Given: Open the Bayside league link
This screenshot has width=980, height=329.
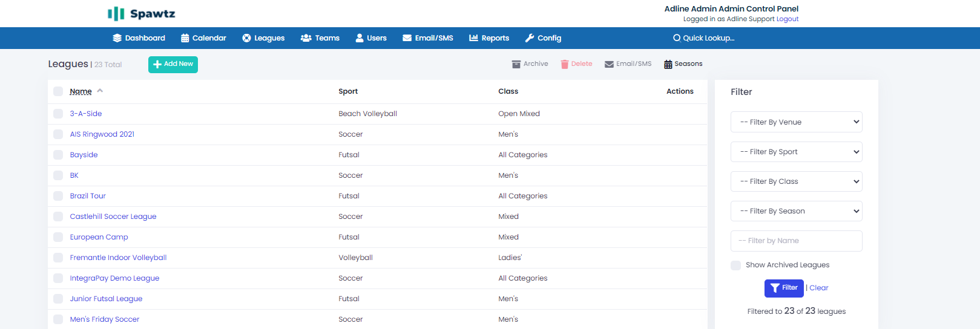Looking at the screenshot, I should point(84,155).
